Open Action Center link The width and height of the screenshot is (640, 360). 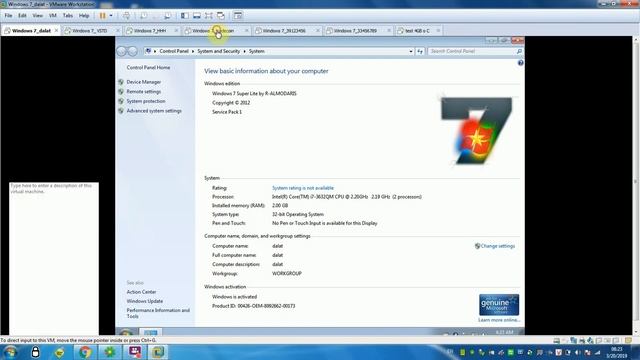141,292
